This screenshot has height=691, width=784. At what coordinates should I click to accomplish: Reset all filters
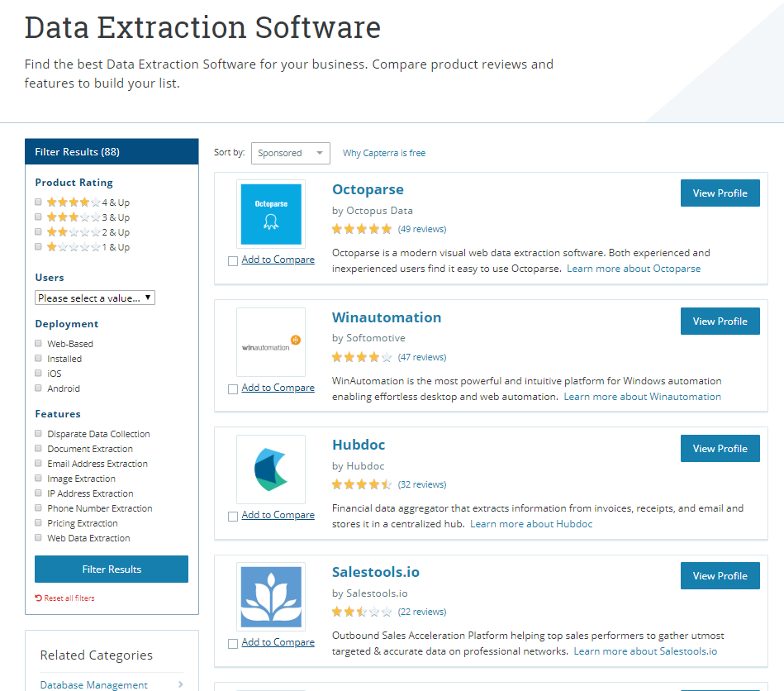(65, 598)
